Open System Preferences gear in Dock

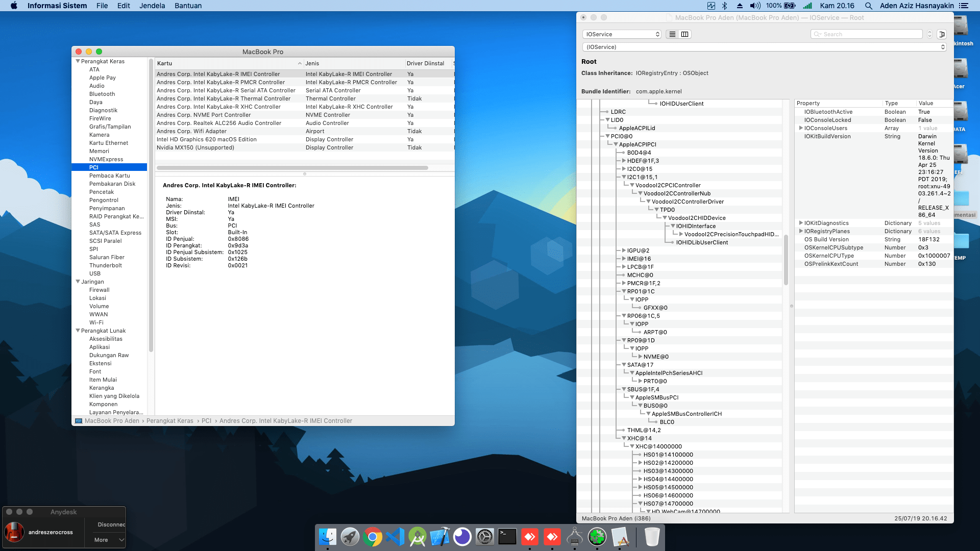[x=485, y=537]
